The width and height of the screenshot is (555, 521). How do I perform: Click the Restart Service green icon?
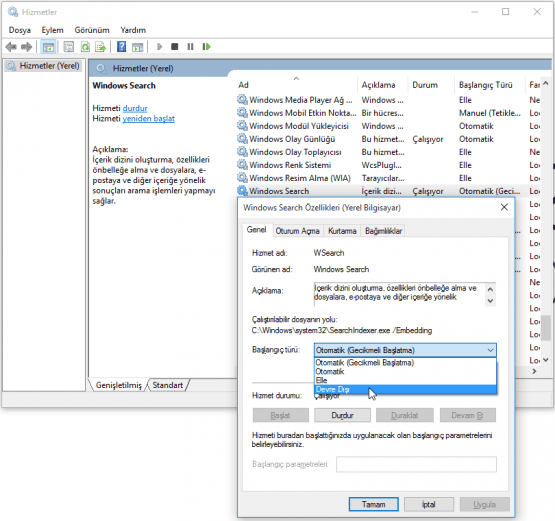tap(207, 46)
